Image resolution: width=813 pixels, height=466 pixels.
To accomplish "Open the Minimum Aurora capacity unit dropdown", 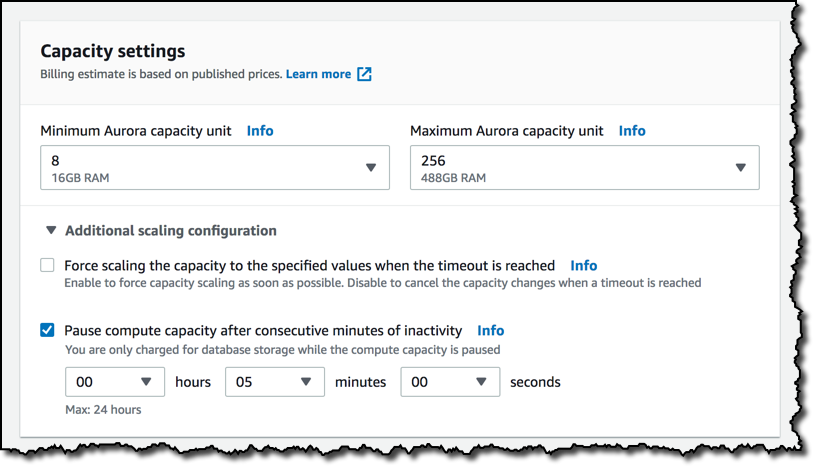I will click(215, 167).
